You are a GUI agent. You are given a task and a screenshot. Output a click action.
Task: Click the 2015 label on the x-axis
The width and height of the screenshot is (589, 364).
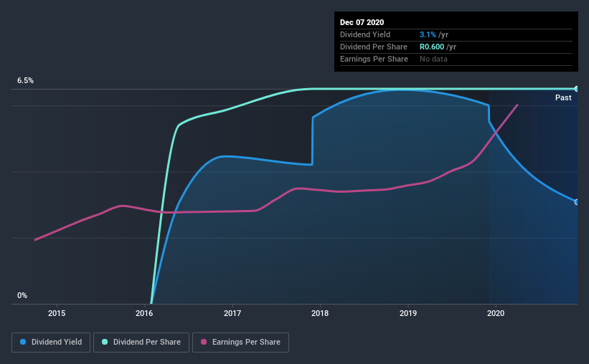pos(57,313)
